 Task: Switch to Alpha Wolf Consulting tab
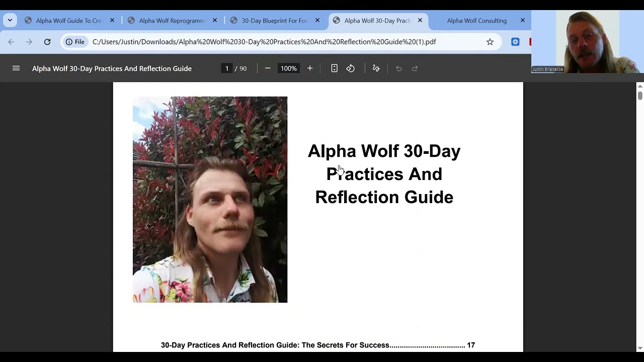tap(478, 21)
